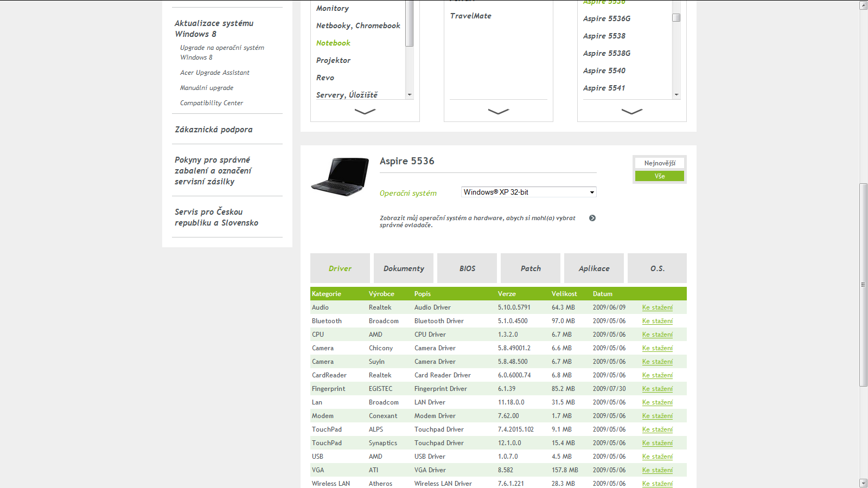The height and width of the screenshot is (488, 868).
Task: Click the detect my operating system text link
Action: pyautogui.click(x=477, y=221)
